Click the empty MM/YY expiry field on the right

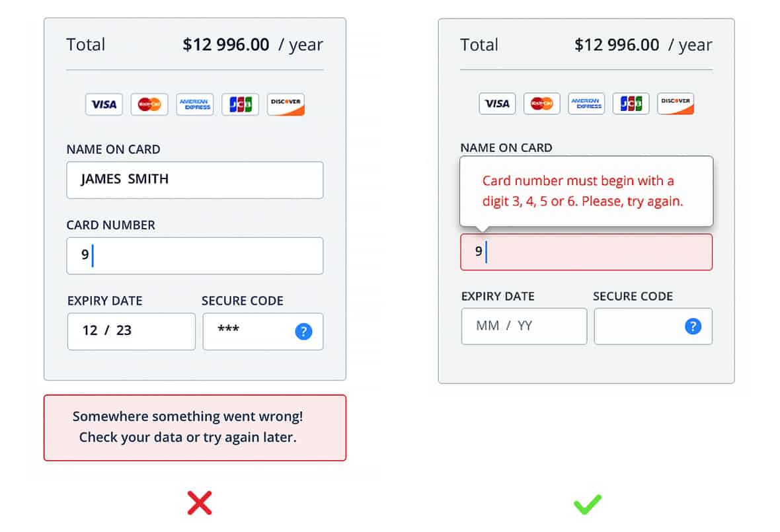(524, 326)
